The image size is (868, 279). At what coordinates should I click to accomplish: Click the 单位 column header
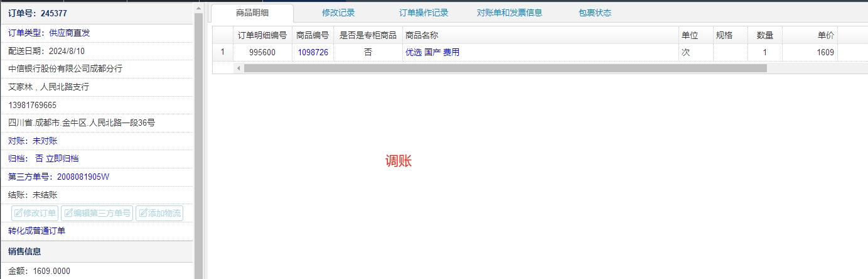tap(695, 35)
